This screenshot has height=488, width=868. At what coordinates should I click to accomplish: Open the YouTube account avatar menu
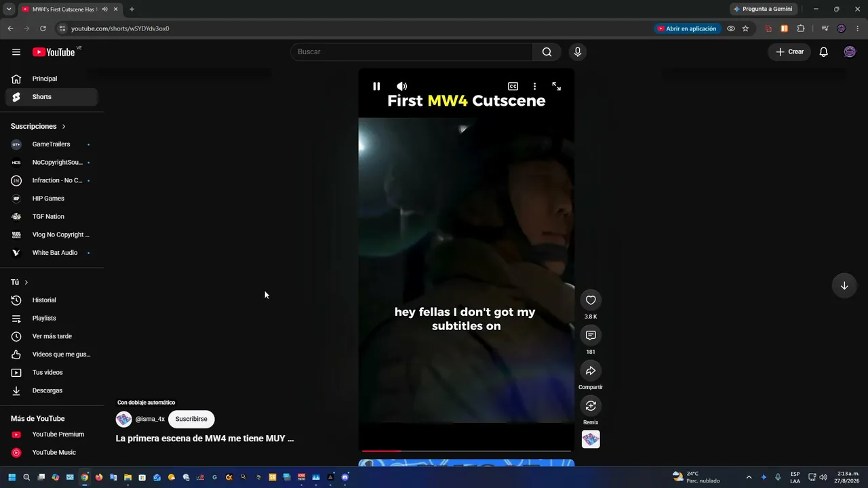[850, 52]
